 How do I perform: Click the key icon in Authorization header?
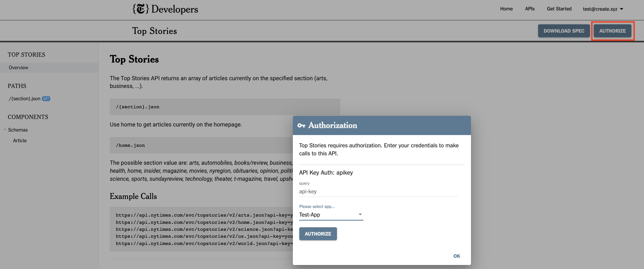click(x=301, y=125)
